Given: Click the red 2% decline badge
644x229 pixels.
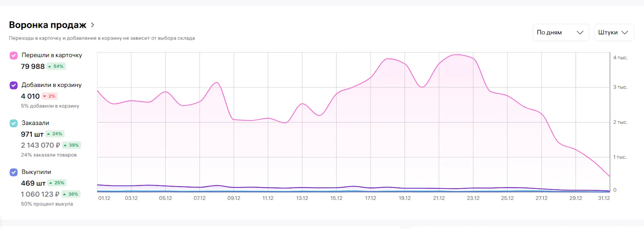Looking at the screenshot, I should click(50, 96).
